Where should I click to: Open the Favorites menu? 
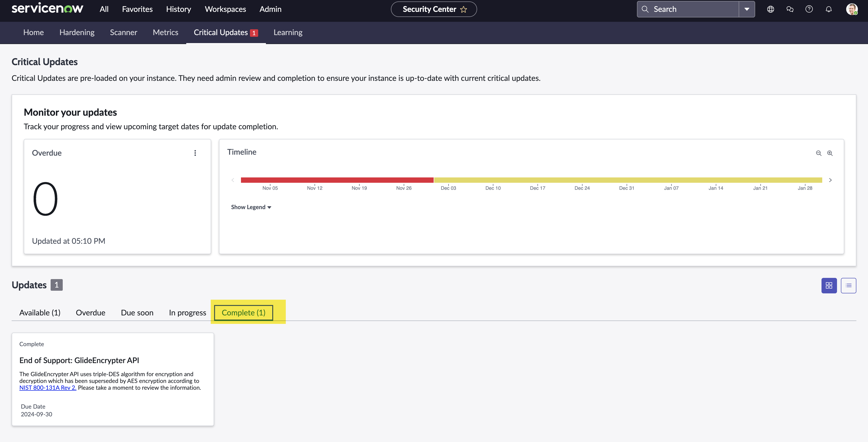point(137,9)
